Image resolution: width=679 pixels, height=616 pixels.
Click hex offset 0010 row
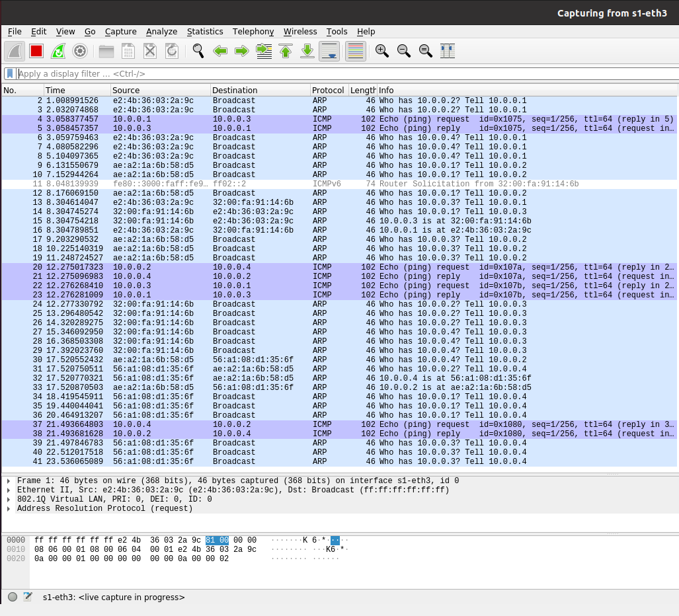16,549
